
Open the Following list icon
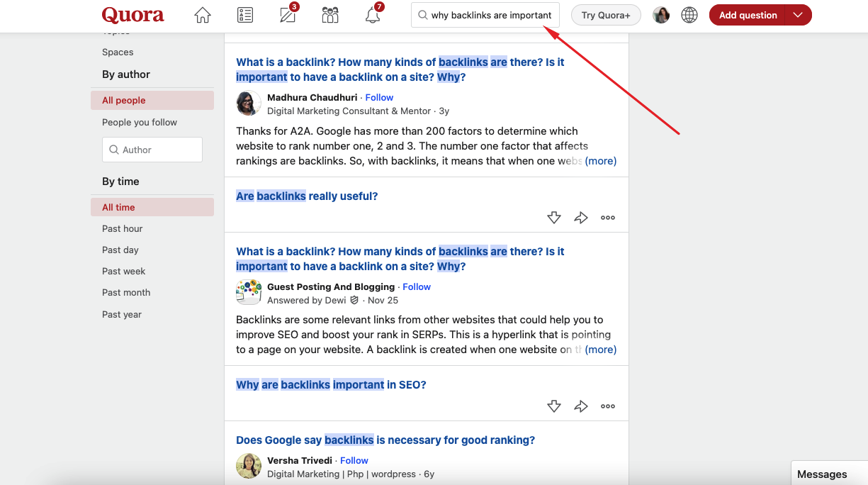pyautogui.click(x=245, y=15)
